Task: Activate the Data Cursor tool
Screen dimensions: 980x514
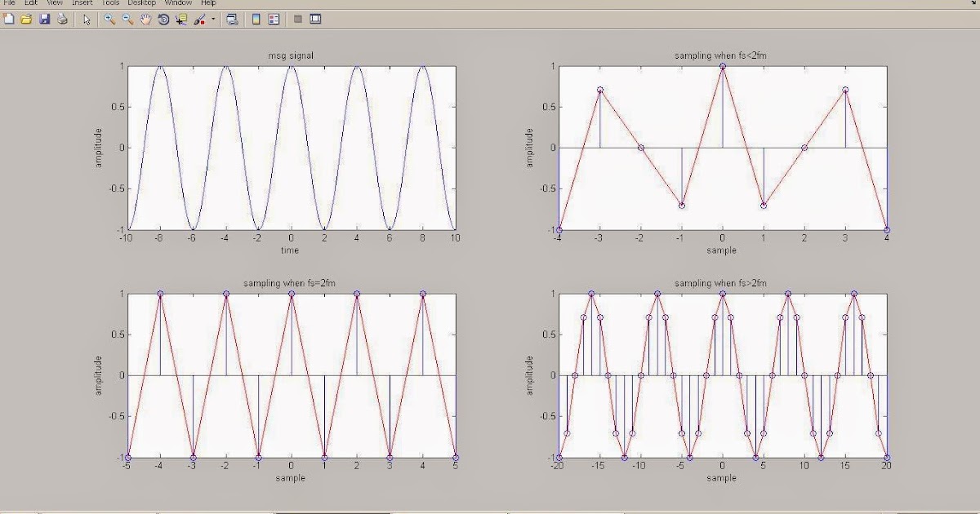Action: point(179,20)
